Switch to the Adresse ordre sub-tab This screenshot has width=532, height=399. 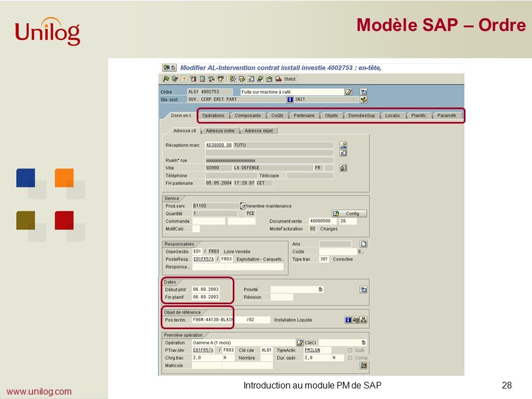pos(220,131)
